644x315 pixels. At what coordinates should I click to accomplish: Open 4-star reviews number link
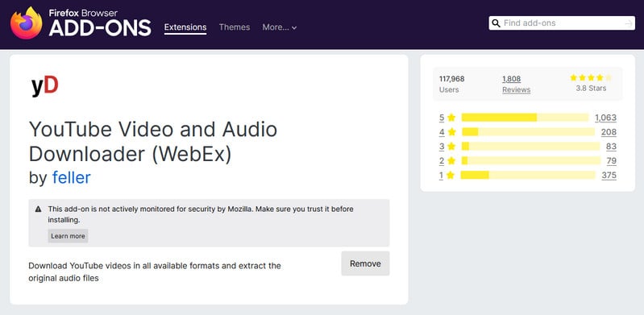[442, 132]
